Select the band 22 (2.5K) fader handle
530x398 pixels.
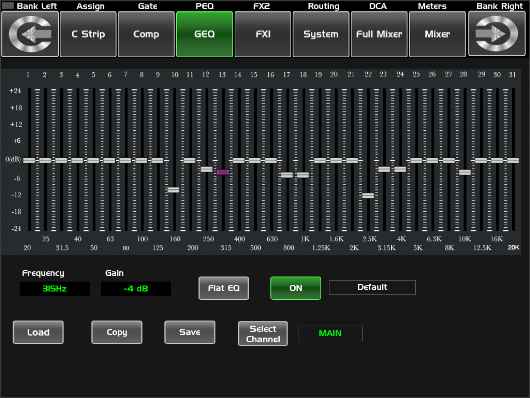click(368, 195)
